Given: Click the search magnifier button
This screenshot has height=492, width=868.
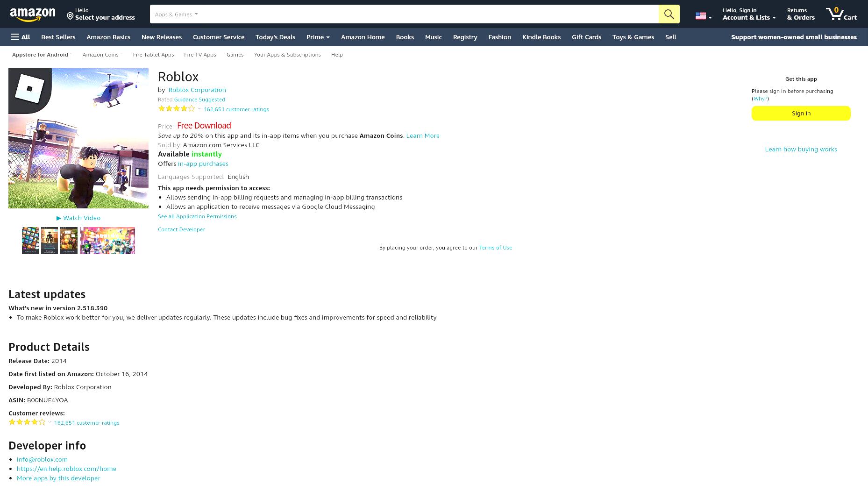Looking at the screenshot, I should click(669, 14).
